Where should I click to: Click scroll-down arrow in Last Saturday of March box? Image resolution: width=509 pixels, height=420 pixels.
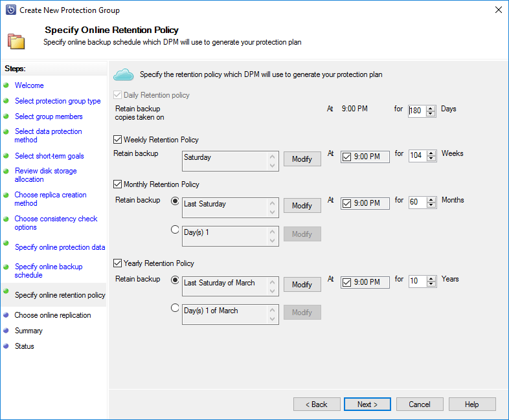273,291
